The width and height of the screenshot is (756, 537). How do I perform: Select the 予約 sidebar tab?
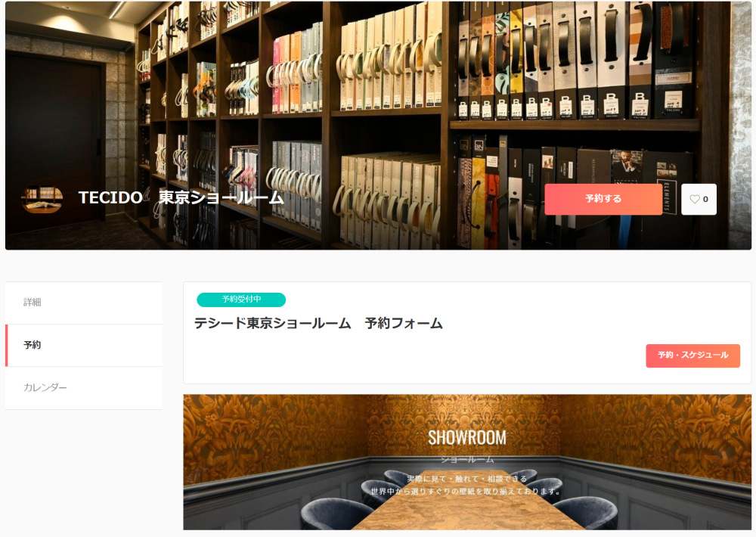(x=84, y=345)
